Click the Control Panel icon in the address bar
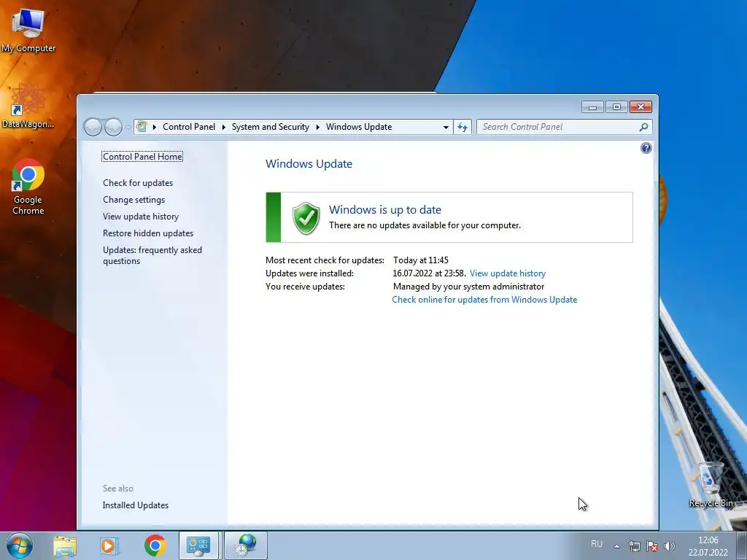Image resolution: width=747 pixels, height=560 pixels. (x=142, y=127)
